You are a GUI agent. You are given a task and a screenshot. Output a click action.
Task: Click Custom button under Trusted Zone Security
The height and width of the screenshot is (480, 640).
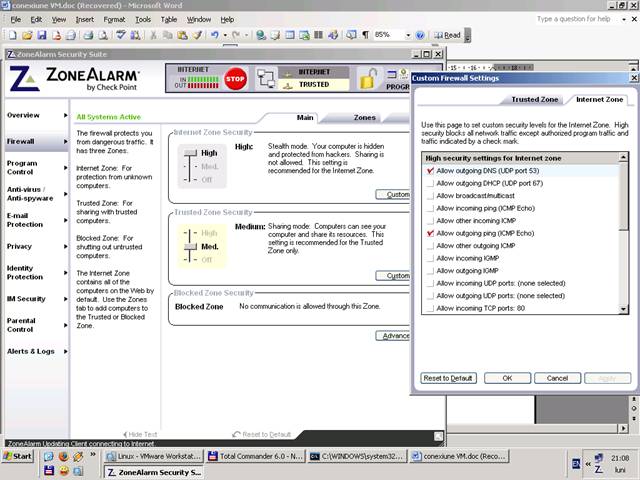coord(393,276)
